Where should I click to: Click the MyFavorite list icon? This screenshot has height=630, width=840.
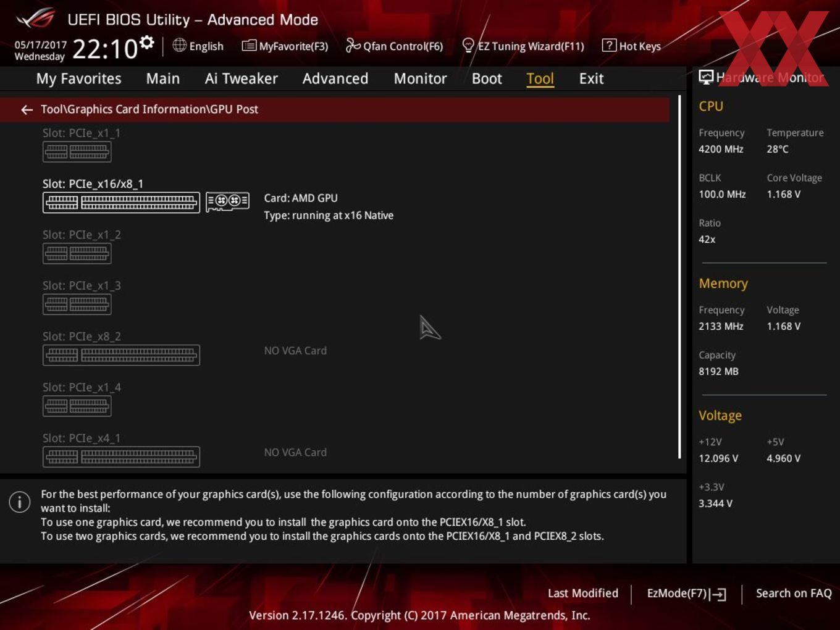249,46
